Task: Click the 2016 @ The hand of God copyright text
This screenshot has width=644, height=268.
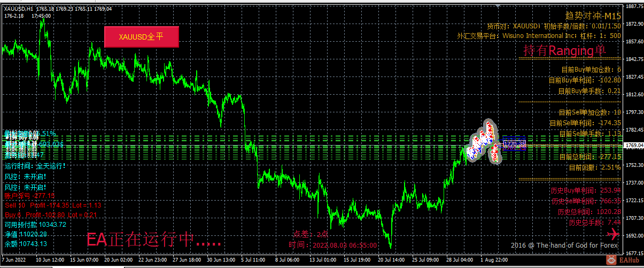Action: pyautogui.click(x=564, y=245)
